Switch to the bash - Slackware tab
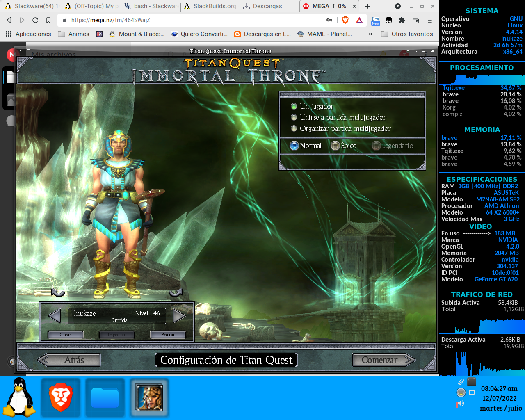Image resolution: width=525 pixels, height=420 pixels. (x=151, y=6)
